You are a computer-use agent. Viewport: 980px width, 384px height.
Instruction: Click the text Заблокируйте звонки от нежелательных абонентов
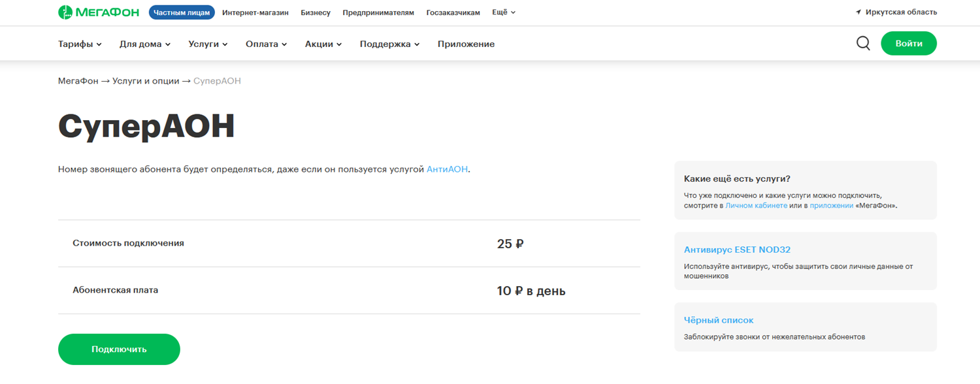(774, 337)
